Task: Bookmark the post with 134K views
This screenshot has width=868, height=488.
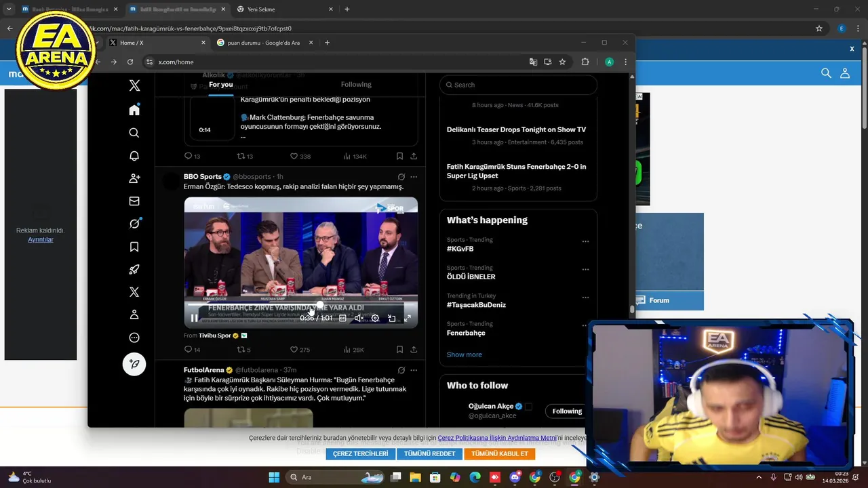Action: coord(399,156)
